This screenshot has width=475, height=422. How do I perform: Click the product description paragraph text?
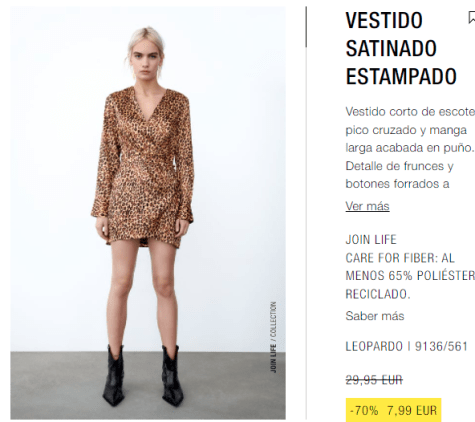pos(410,148)
